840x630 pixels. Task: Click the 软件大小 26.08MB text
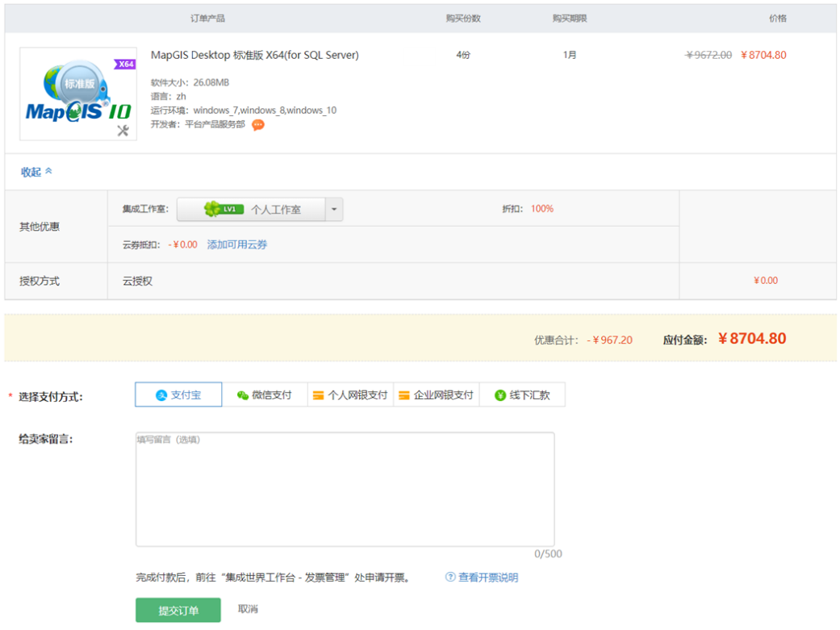pyautogui.click(x=190, y=82)
